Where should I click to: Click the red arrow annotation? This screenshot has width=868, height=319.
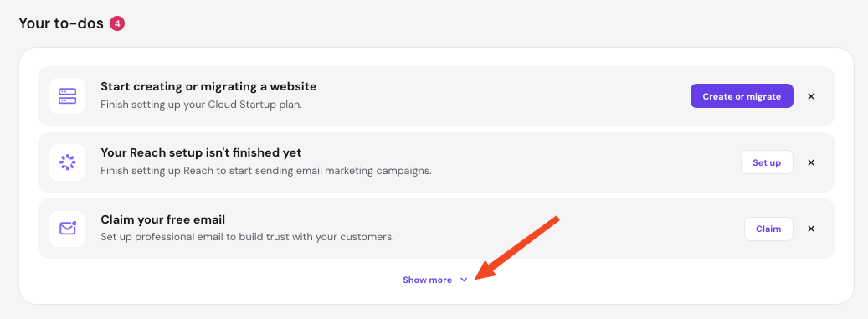click(x=517, y=248)
